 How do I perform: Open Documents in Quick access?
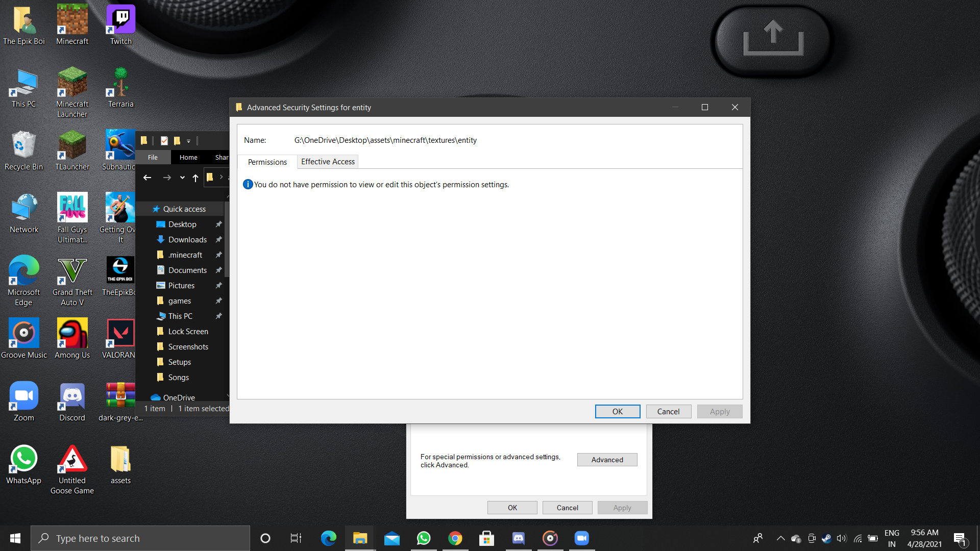pos(187,270)
